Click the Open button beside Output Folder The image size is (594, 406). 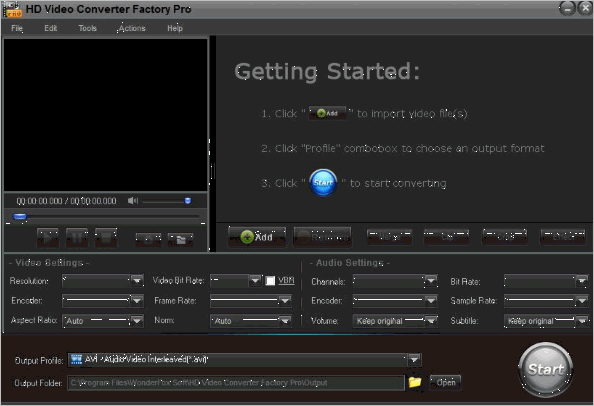(446, 383)
